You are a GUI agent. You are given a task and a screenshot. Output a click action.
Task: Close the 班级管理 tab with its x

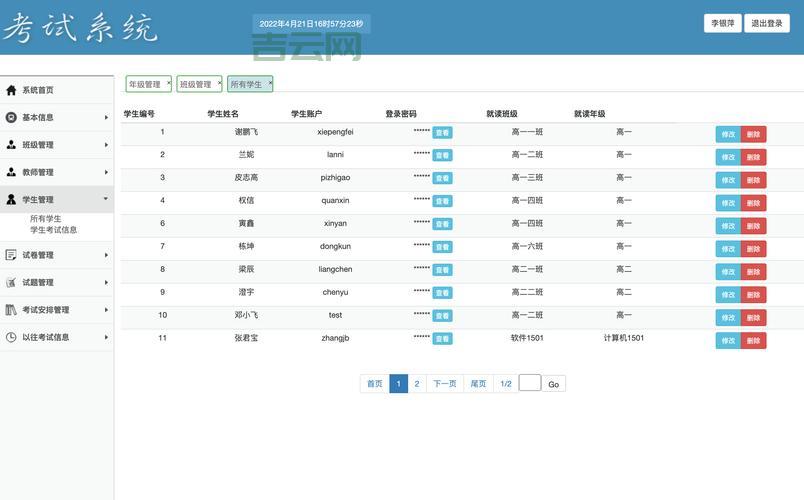pyautogui.click(x=219, y=82)
